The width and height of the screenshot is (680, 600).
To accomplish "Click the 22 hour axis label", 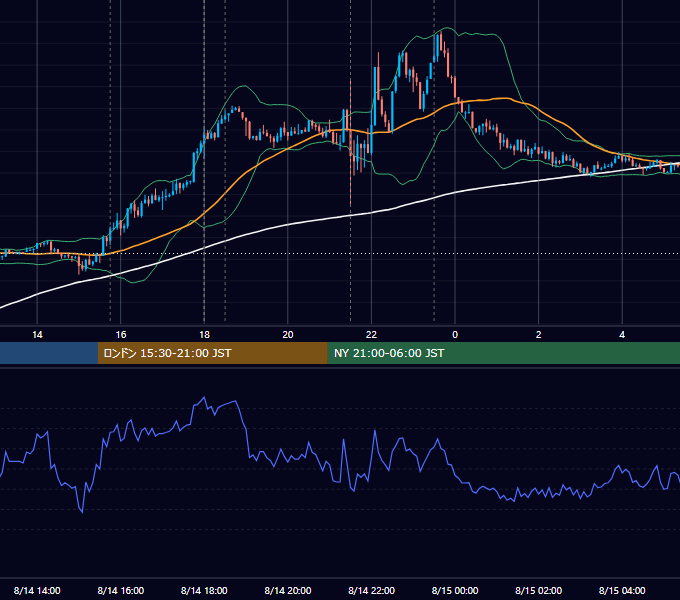I will tap(371, 335).
